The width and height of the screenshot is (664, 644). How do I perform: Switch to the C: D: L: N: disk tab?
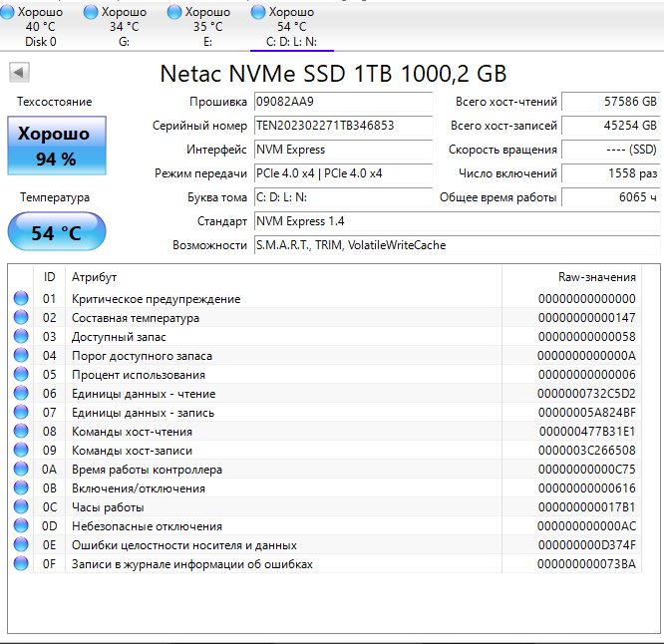click(x=292, y=27)
